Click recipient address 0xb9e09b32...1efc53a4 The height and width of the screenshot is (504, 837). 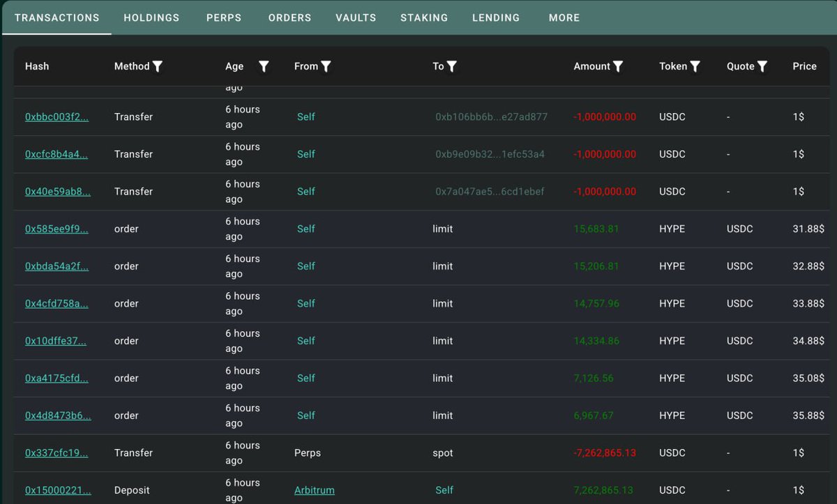pyautogui.click(x=490, y=154)
